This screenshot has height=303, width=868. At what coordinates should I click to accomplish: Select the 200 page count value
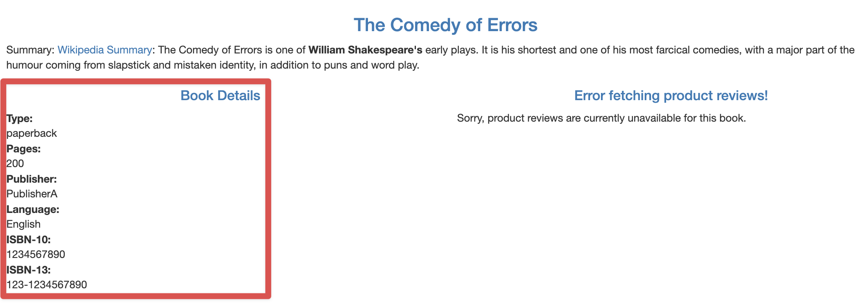point(15,164)
